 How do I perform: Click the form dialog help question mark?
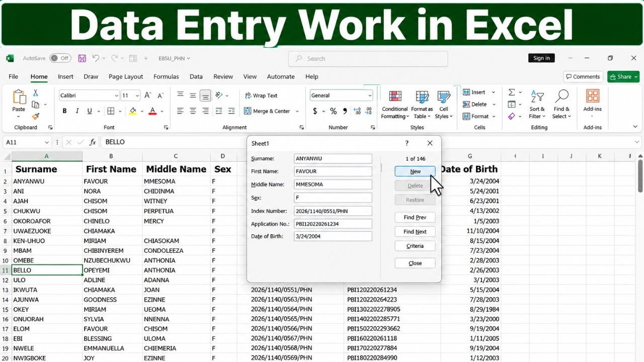pyautogui.click(x=407, y=143)
